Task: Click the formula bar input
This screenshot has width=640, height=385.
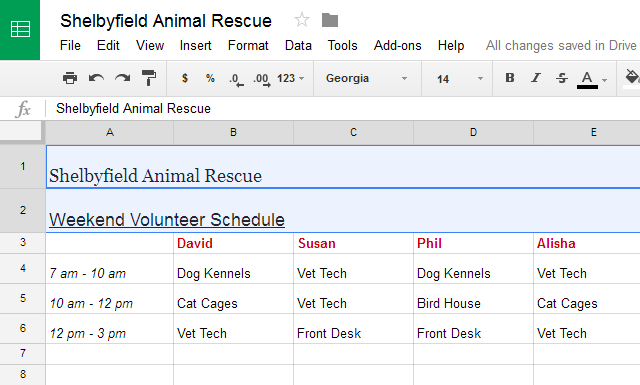Action: (343, 109)
